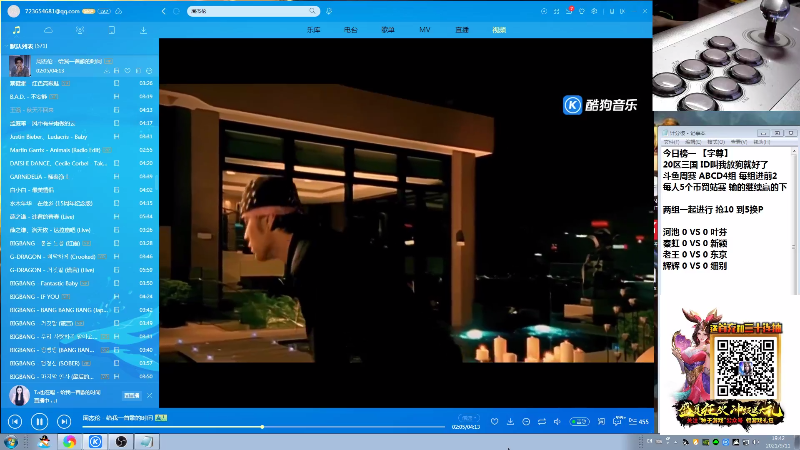The width and height of the screenshot is (800, 450).
Task: Click the microphone song-recognition icon
Action: click(329, 11)
